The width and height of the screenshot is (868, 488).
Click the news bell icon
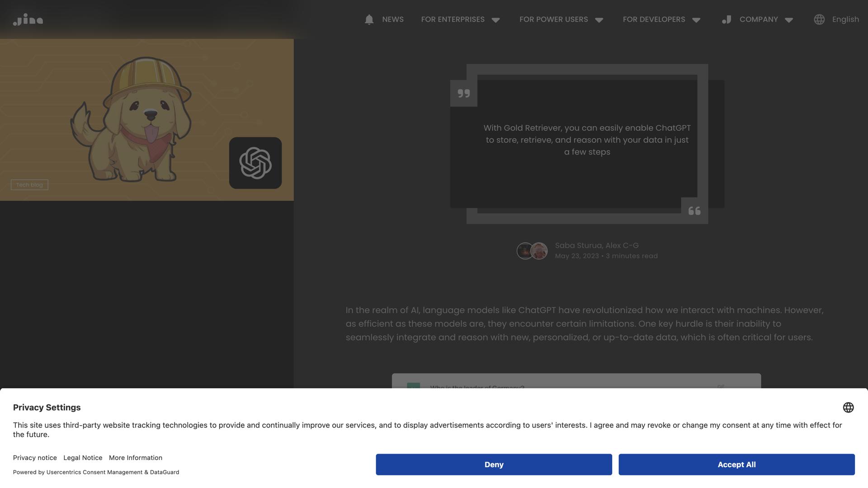369,19
